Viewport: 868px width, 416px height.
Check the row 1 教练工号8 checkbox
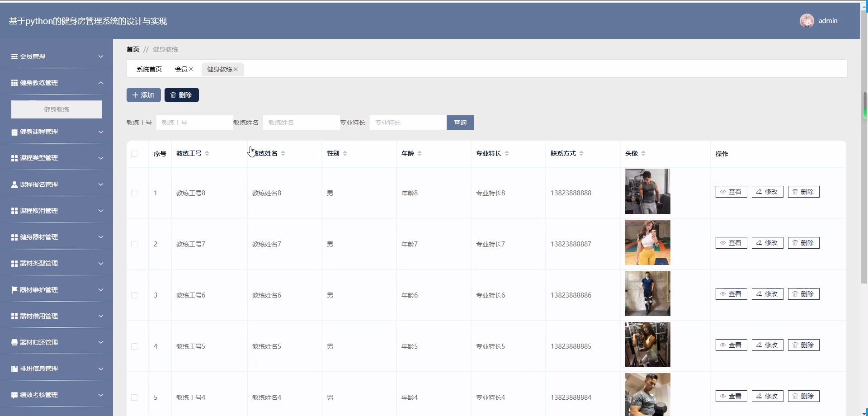pyautogui.click(x=134, y=193)
